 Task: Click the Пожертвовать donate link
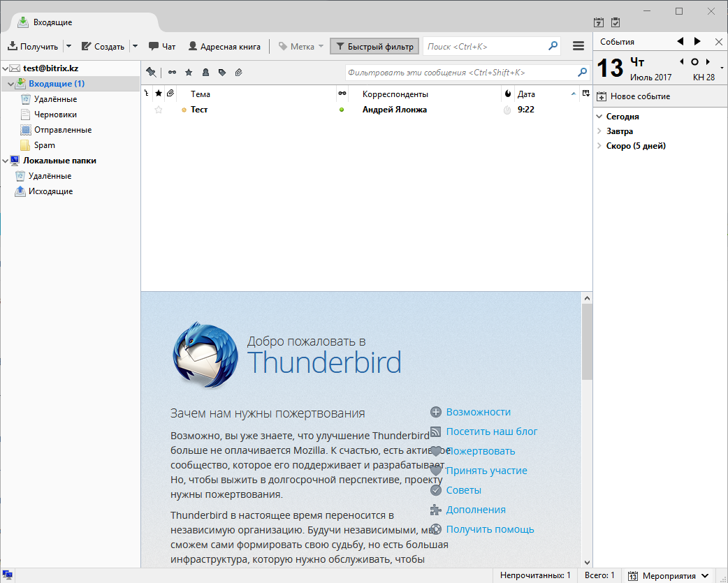coord(481,451)
